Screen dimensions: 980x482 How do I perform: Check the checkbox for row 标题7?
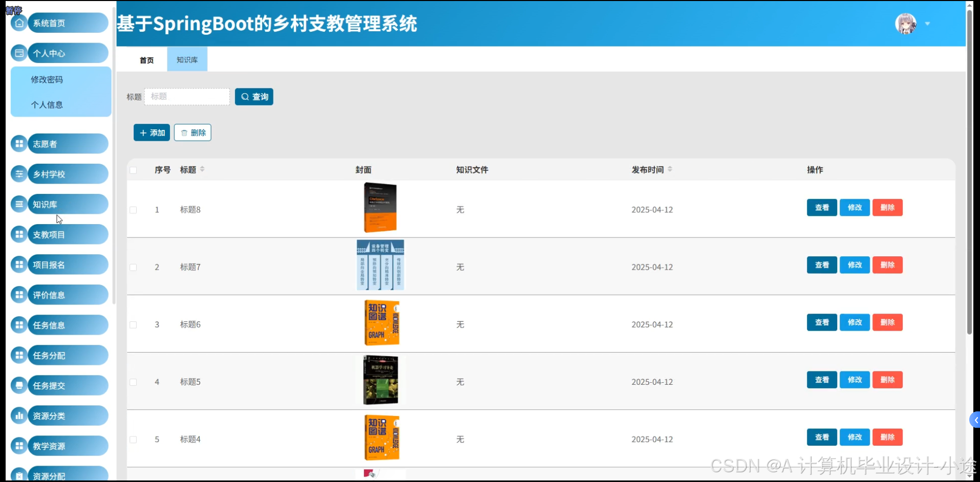(133, 267)
